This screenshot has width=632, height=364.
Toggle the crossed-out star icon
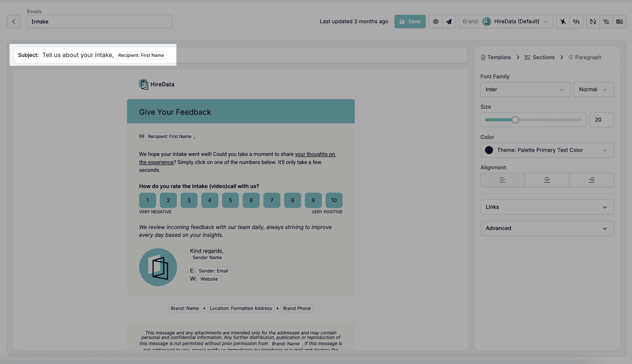[x=606, y=21]
